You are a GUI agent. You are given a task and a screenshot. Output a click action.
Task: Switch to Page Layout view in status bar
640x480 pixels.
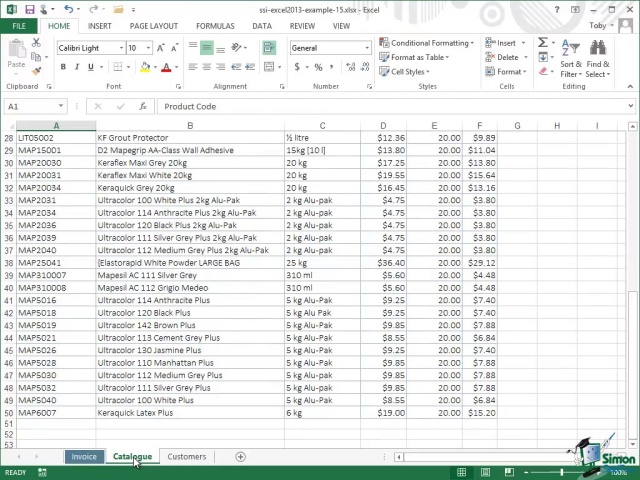(485, 472)
